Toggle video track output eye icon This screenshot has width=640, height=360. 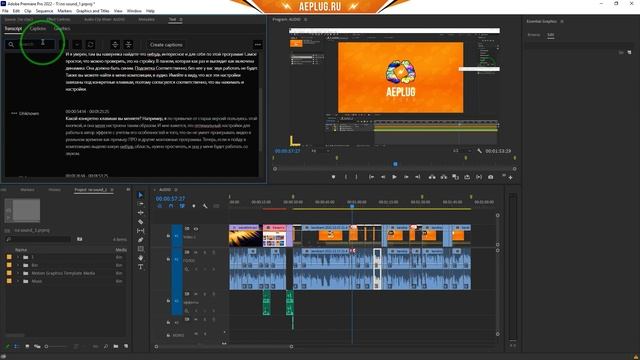click(196, 229)
